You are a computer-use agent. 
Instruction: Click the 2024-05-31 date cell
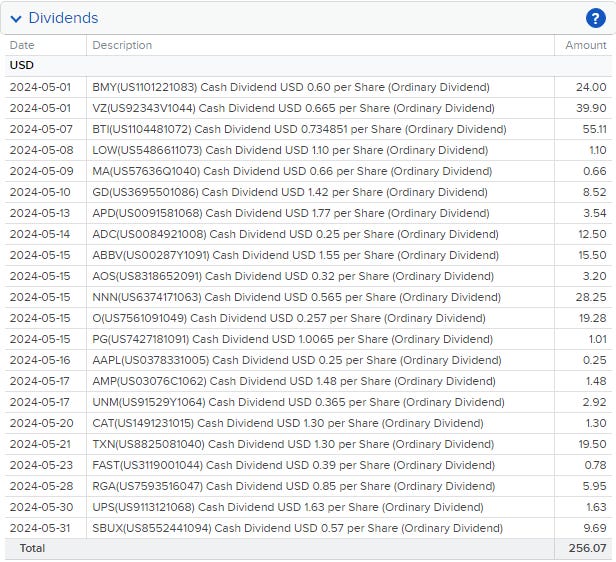pos(40,528)
